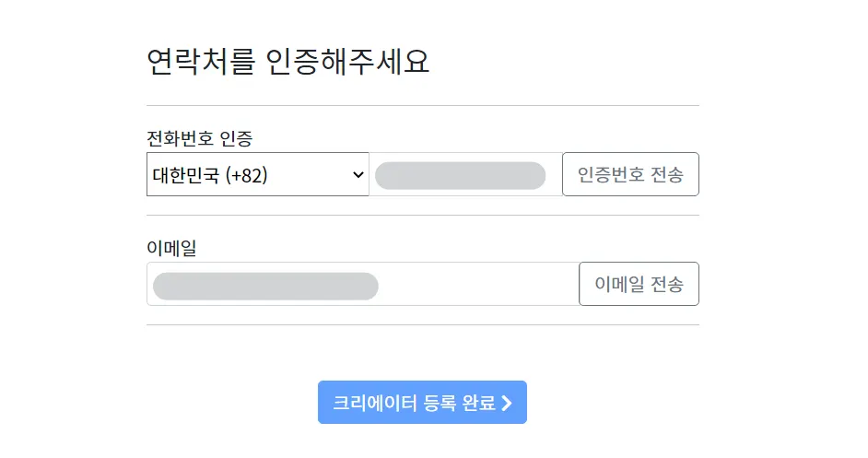Click the 이메일 전송 button
The image size is (868, 458).
coord(639,284)
